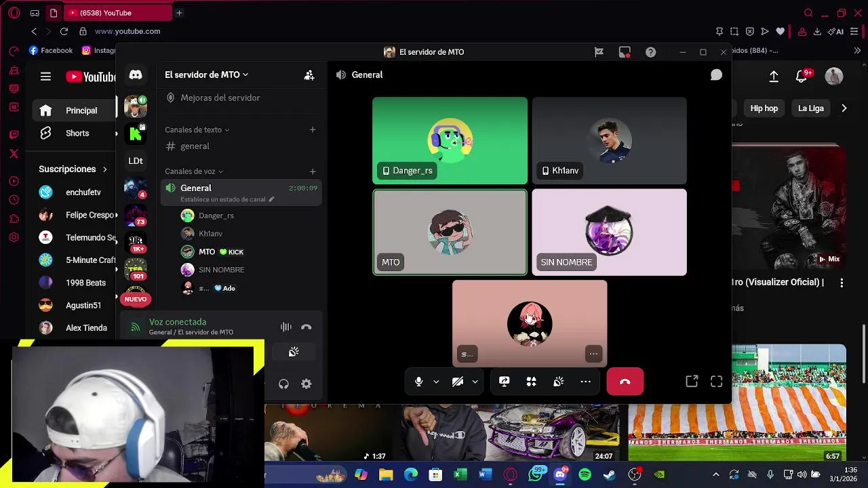
Task: Show more YouTube category chips arrow
Action: coord(844,108)
